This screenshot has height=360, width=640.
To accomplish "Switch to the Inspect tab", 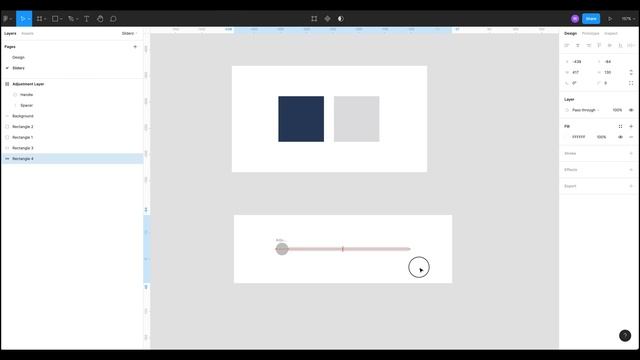I will click(611, 33).
